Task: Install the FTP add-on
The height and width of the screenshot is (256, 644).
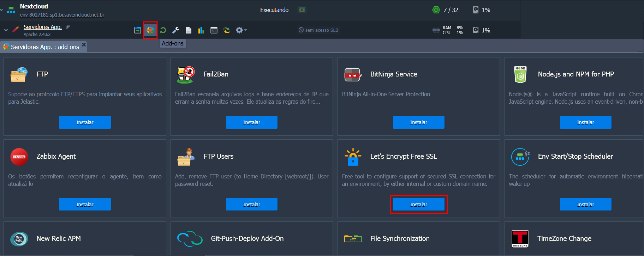Action: 85,122
